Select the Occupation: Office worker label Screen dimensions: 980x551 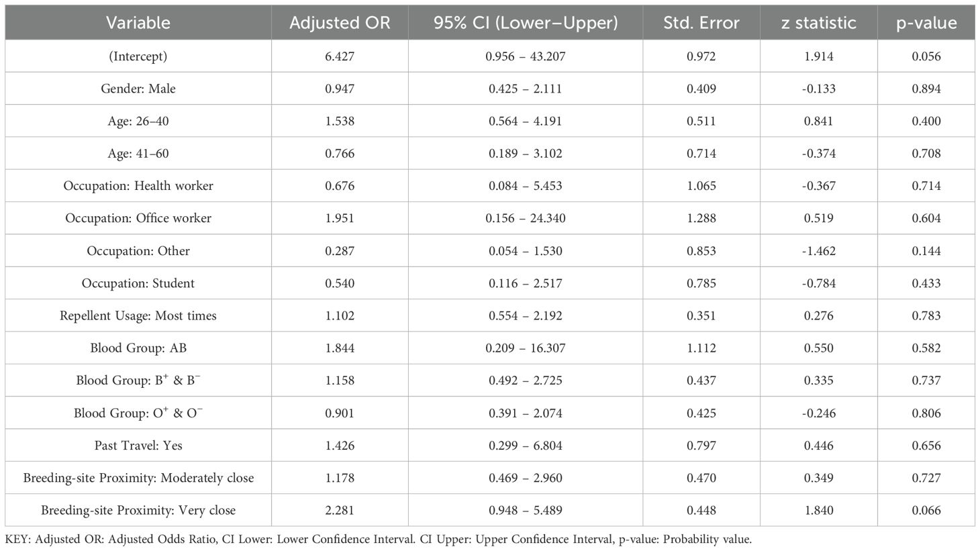tap(138, 218)
